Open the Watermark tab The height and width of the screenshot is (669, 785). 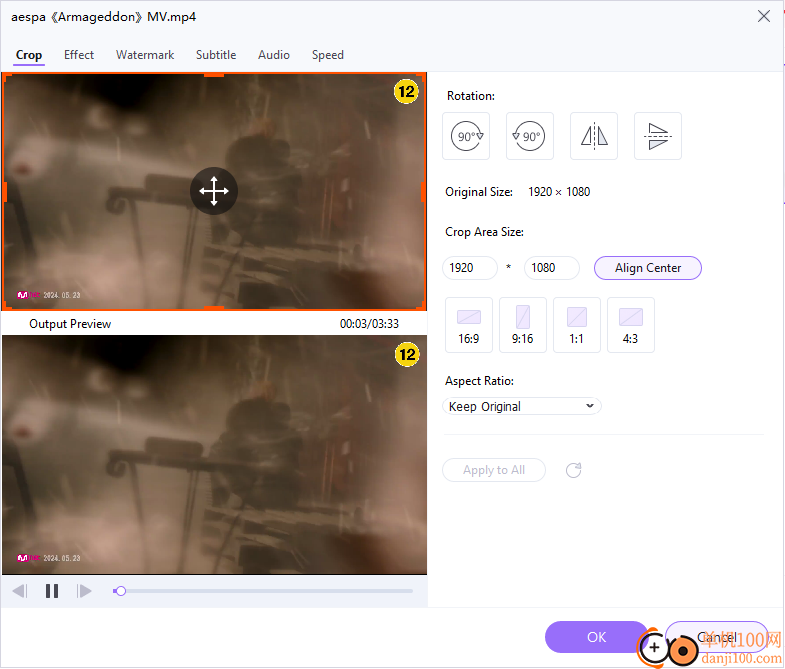145,55
